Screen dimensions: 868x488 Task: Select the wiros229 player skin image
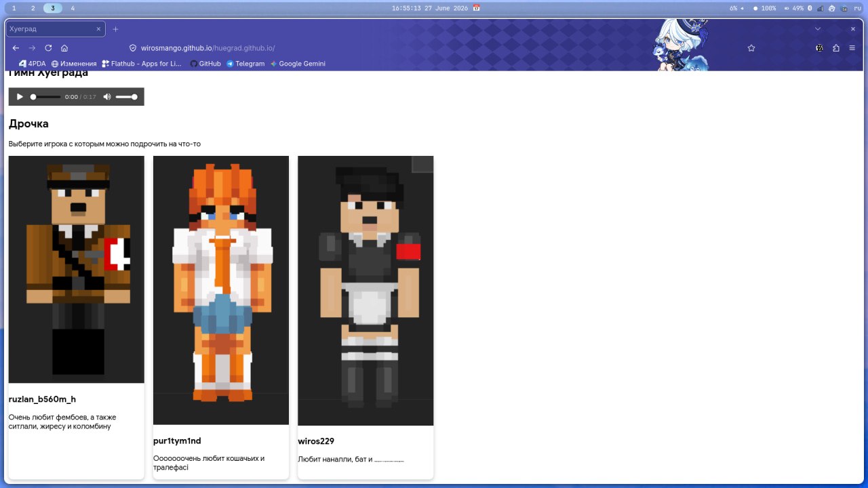point(366,291)
